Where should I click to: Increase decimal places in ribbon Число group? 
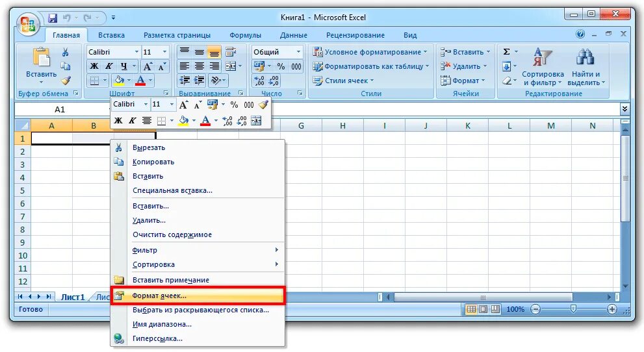pyautogui.click(x=259, y=81)
